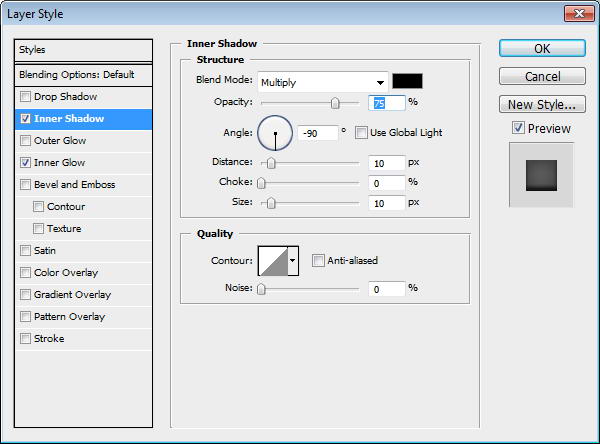Click the Opacity slider handle

[335, 103]
